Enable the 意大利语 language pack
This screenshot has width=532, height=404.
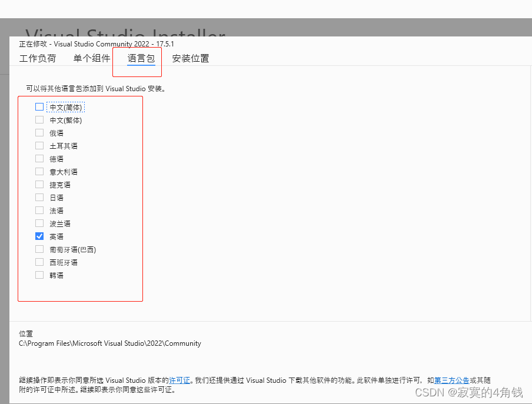tap(39, 172)
